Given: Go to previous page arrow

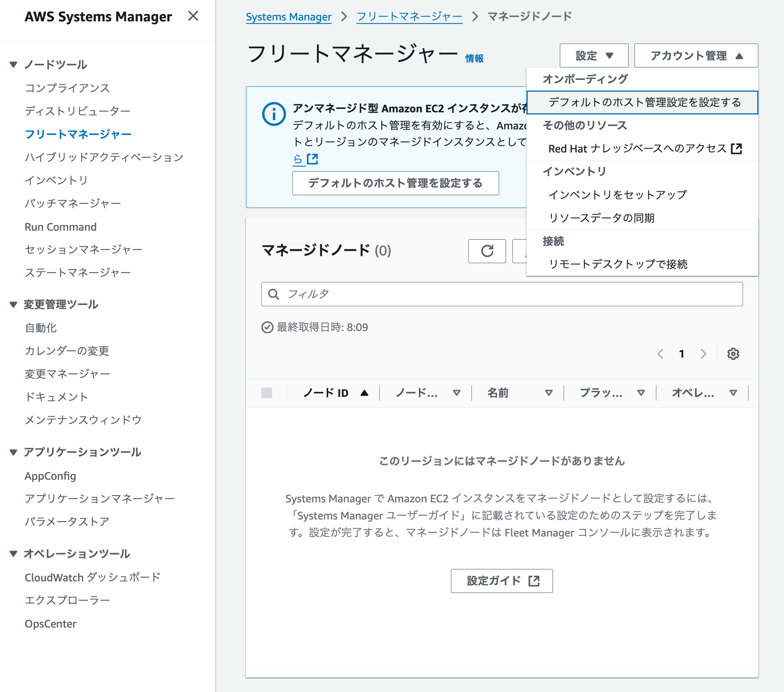Looking at the screenshot, I should tap(660, 354).
